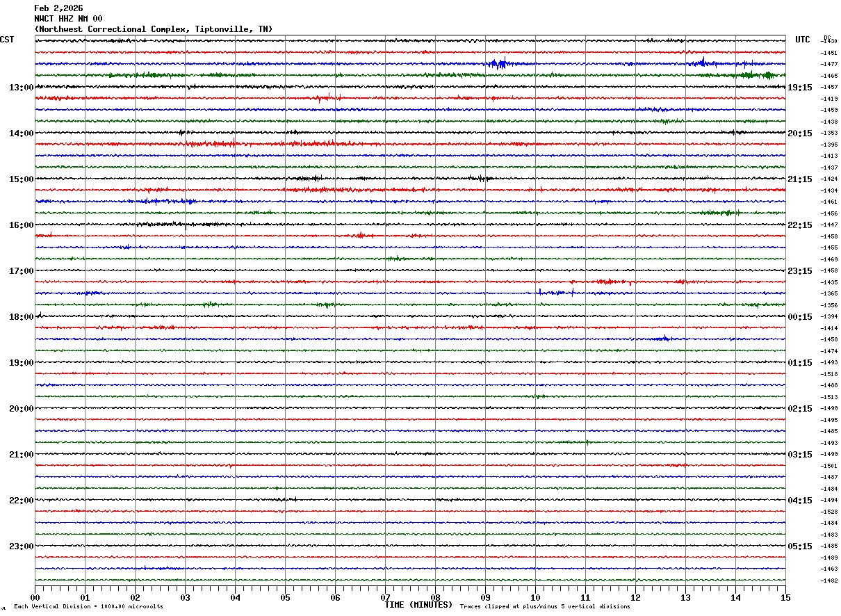The width and height of the screenshot is (841, 616).
Task: Select the 23:00 CST row label
Action: coord(21,546)
